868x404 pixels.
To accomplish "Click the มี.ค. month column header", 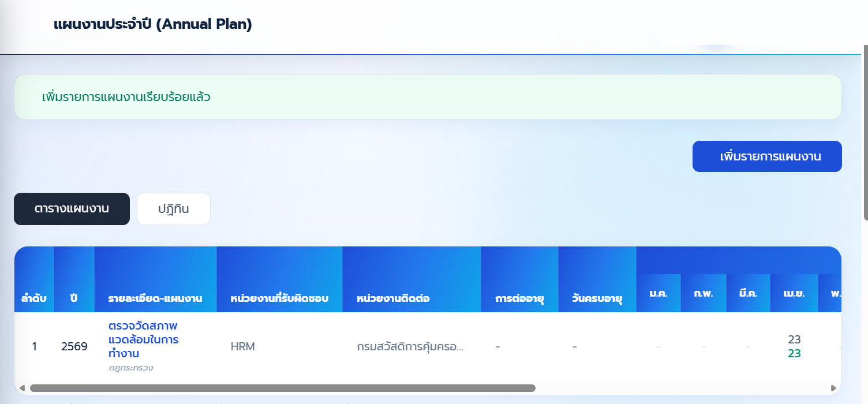I will click(749, 293).
